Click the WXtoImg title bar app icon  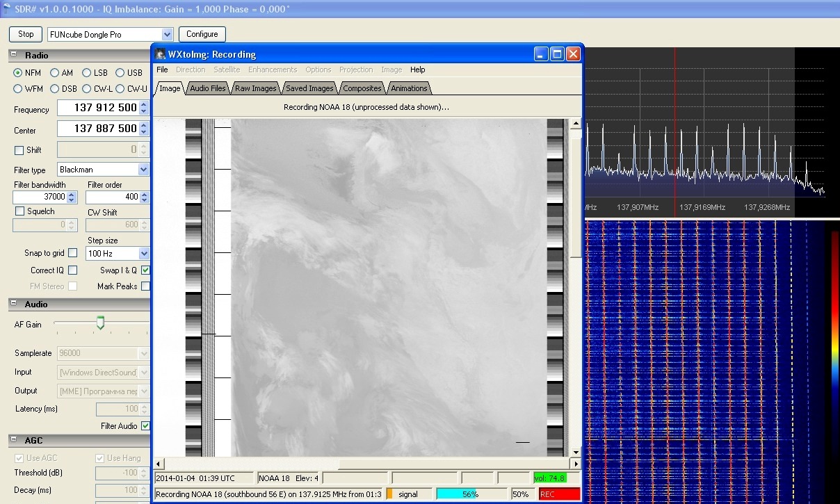coord(160,54)
